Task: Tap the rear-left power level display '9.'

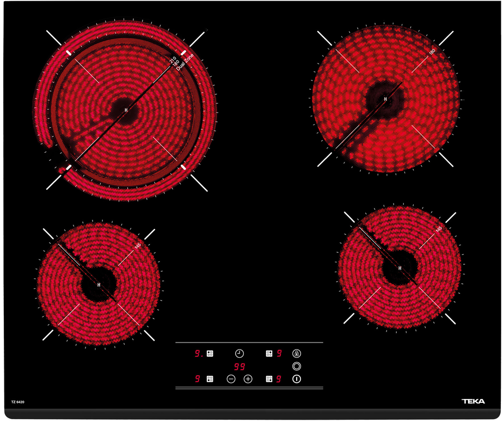Action: pyautogui.click(x=199, y=353)
